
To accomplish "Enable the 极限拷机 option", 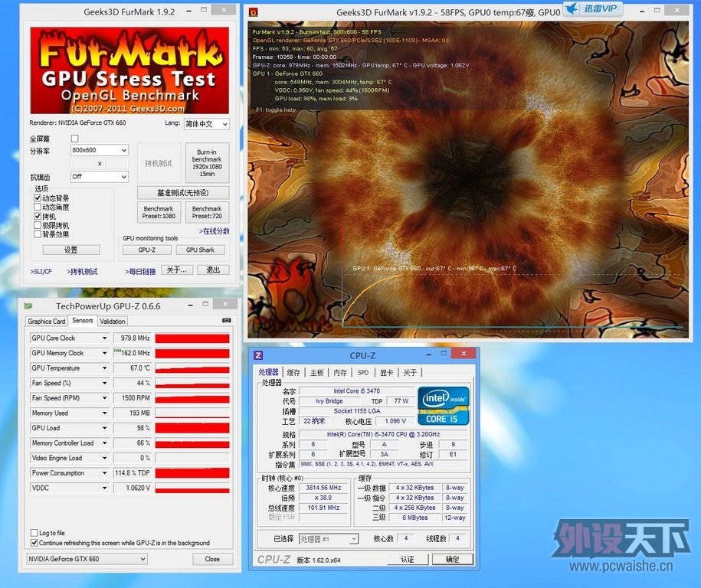I will pyautogui.click(x=38, y=225).
